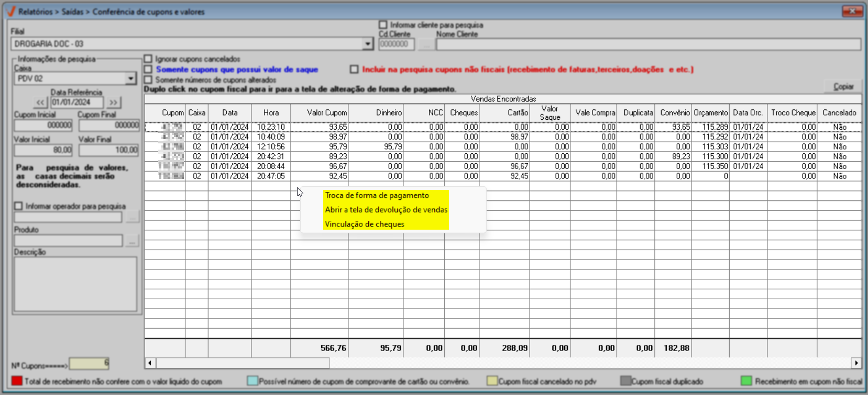This screenshot has height=395, width=868.
Task: Click the Data Referência date field
Action: pos(76,103)
